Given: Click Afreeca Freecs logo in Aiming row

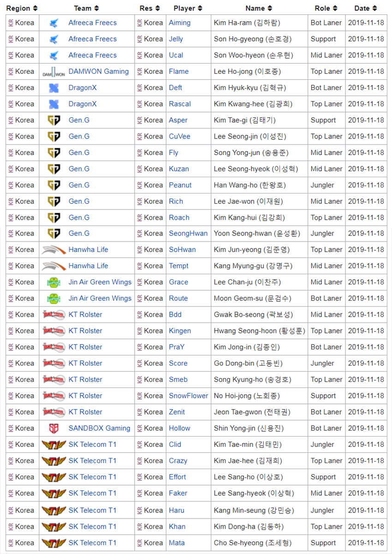Looking at the screenshot, I should (54, 23).
